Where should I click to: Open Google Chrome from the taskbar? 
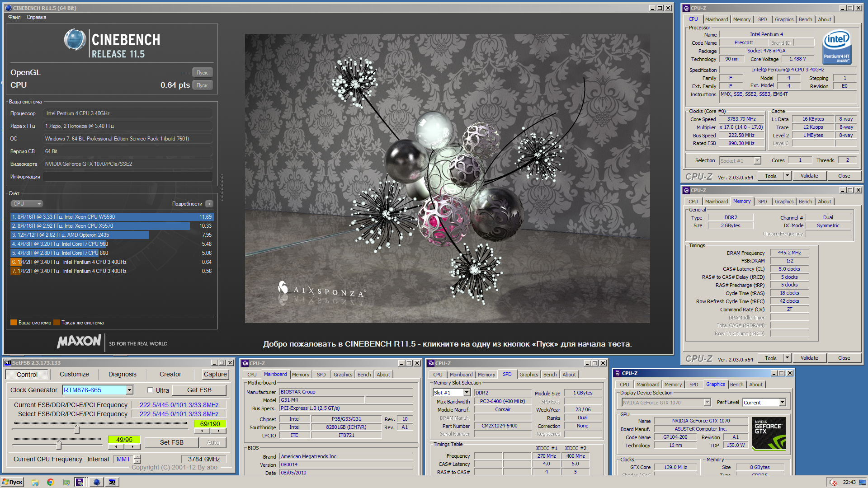(x=50, y=482)
